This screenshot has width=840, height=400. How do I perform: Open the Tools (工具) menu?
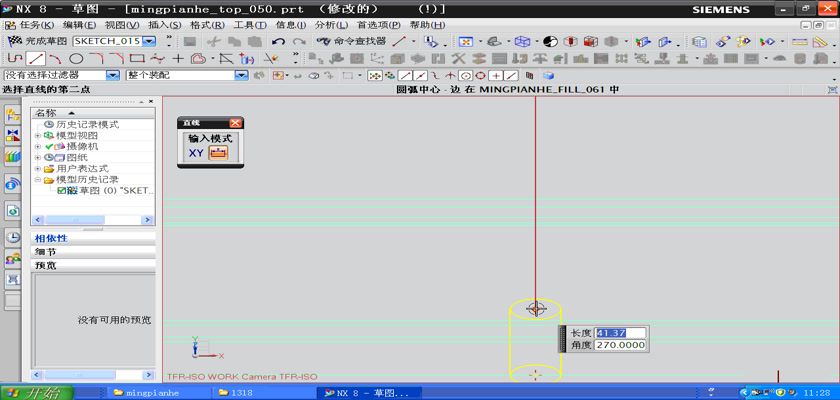pyautogui.click(x=250, y=25)
